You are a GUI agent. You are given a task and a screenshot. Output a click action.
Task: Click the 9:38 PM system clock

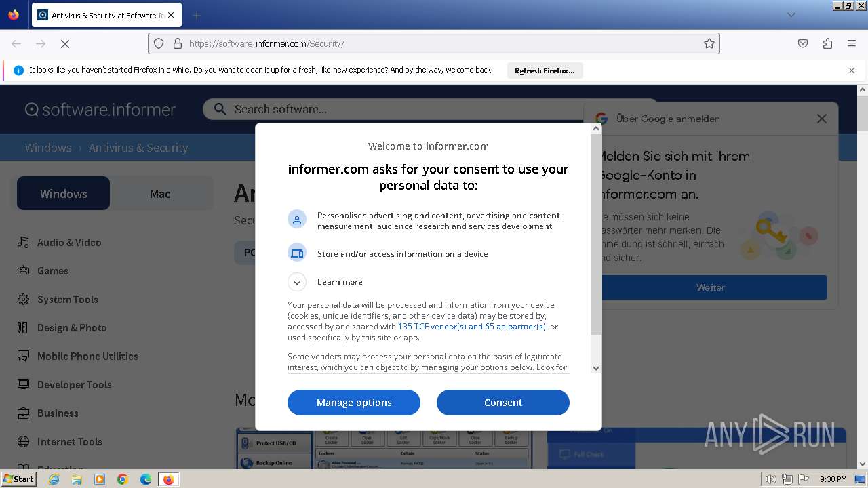pyautogui.click(x=833, y=479)
